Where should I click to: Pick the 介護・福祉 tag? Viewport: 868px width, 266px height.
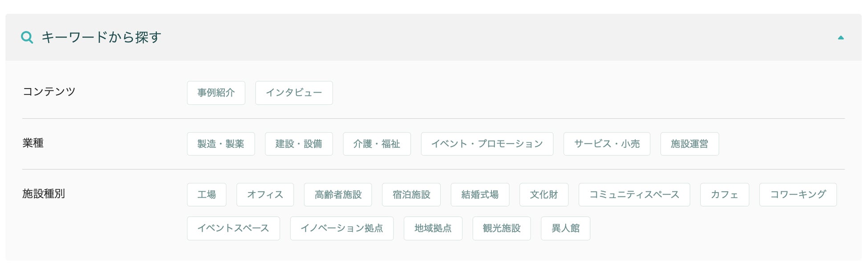point(377,144)
